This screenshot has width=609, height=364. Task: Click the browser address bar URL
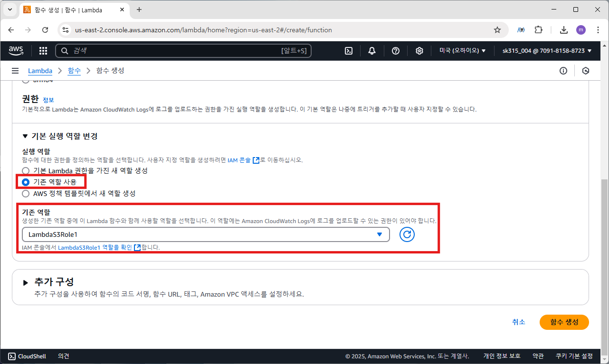[x=203, y=30]
